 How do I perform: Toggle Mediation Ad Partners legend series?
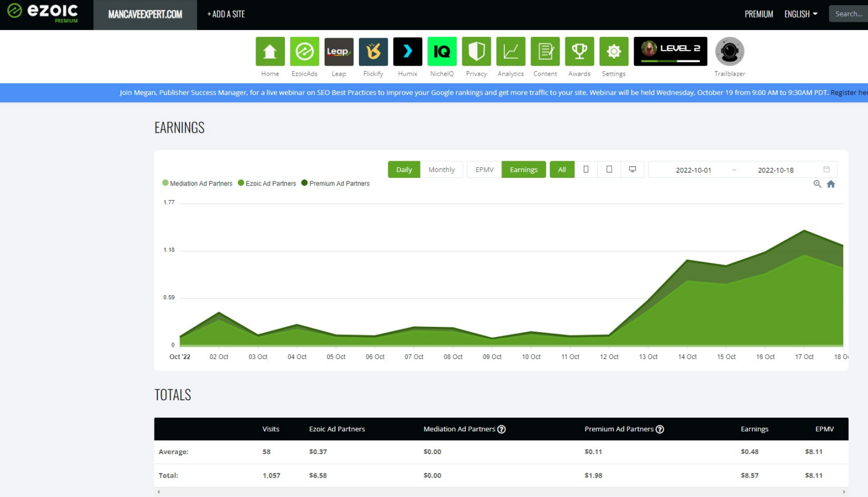(x=197, y=184)
